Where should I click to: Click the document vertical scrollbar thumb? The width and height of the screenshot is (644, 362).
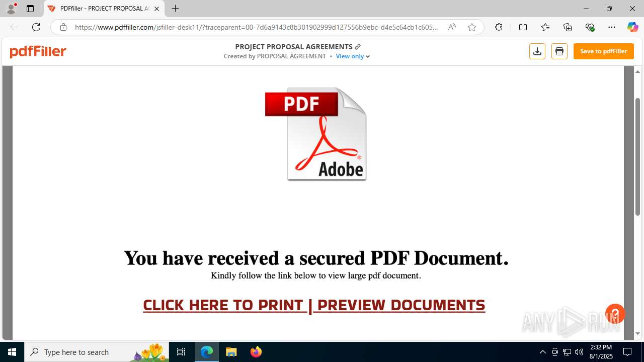[637, 157]
